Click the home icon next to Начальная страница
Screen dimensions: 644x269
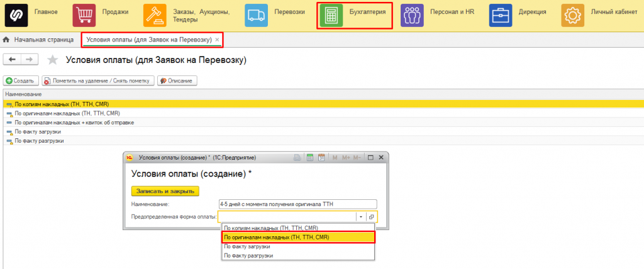coord(6,40)
